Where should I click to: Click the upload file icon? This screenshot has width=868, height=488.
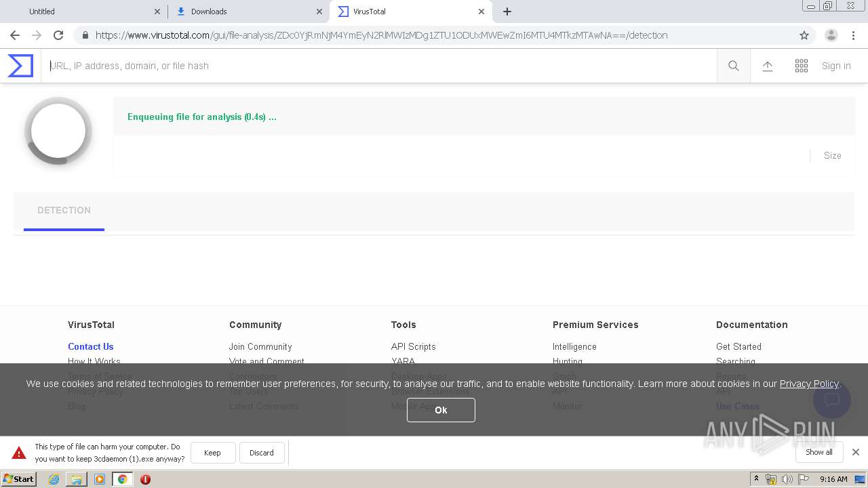[x=768, y=66]
